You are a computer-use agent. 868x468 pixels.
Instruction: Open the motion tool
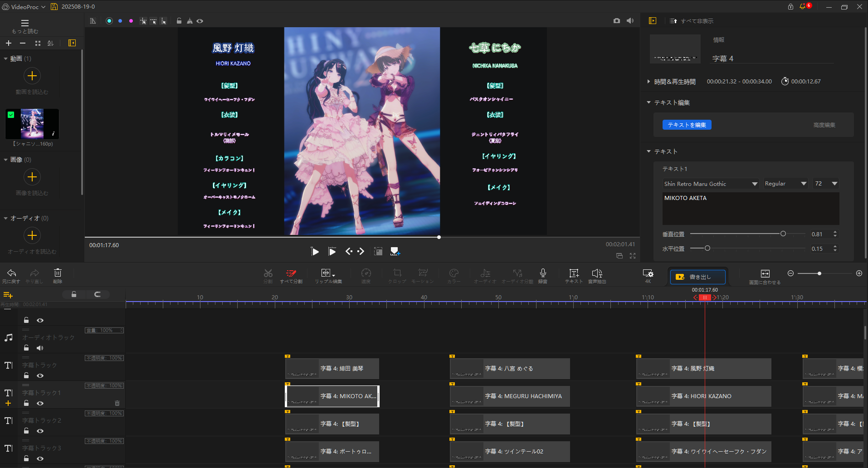[x=423, y=273]
